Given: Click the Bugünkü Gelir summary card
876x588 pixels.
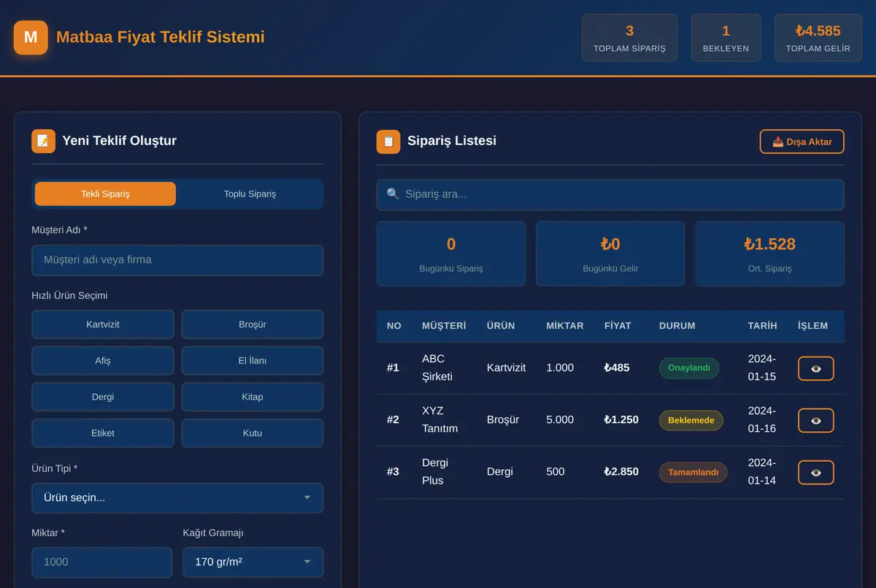Looking at the screenshot, I should click(610, 254).
